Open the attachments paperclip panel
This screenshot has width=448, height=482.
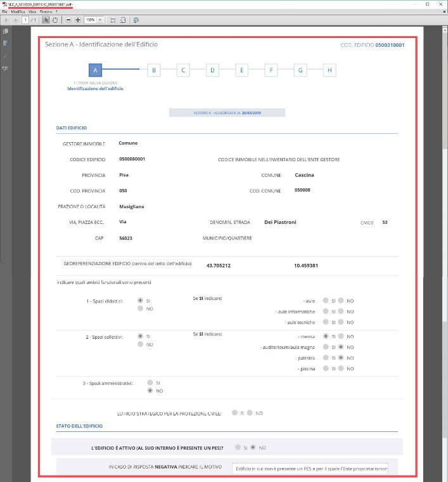click(6, 56)
